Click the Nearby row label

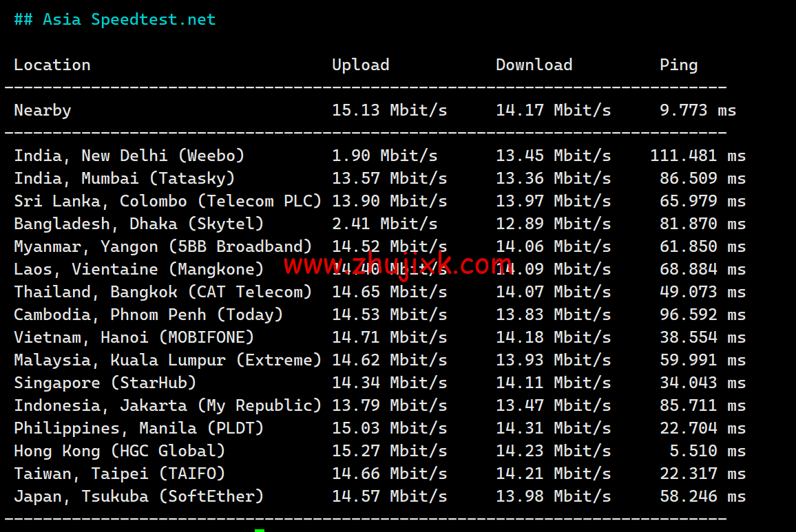point(43,111)
